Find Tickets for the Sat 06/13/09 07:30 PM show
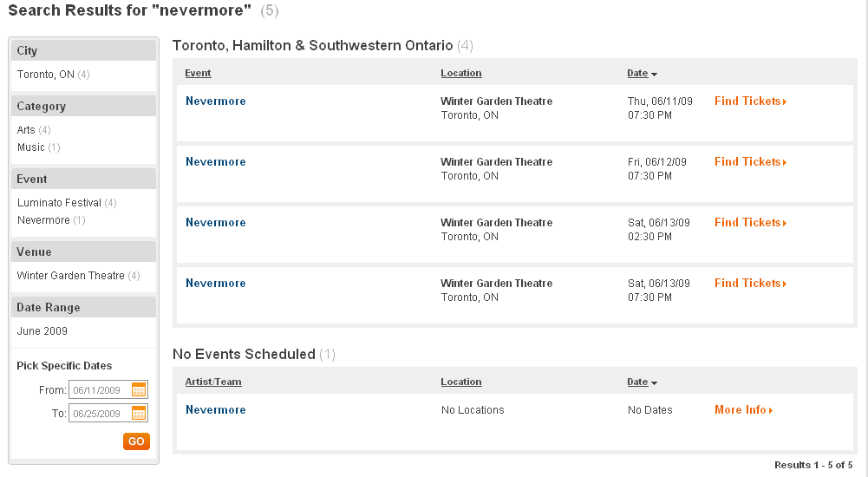The width and height of the screenshot is (868, 477). click(x=750, y=284)
